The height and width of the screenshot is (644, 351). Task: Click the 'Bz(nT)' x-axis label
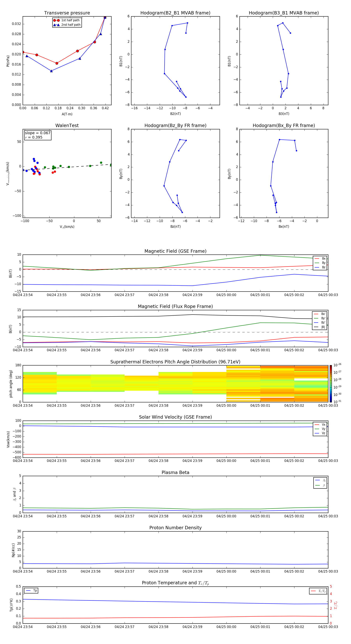pyautogui.click(x=175, y=227)
